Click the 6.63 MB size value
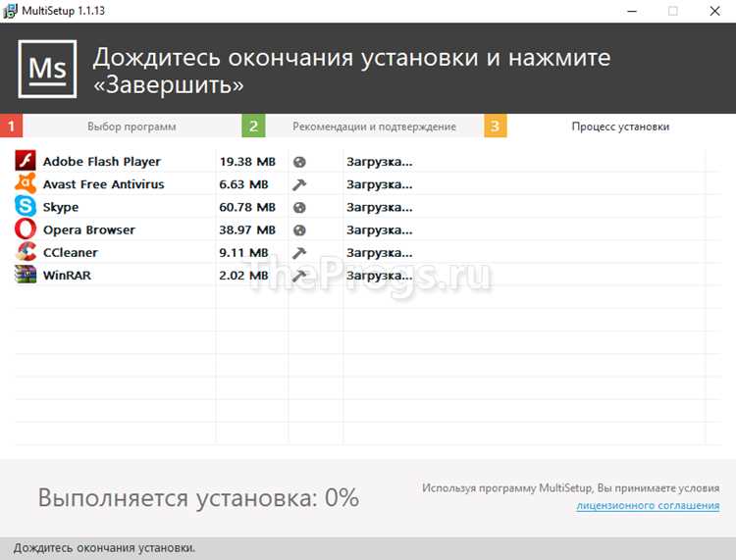The width and height of the screenshot is (736, 560). (243, 184)
